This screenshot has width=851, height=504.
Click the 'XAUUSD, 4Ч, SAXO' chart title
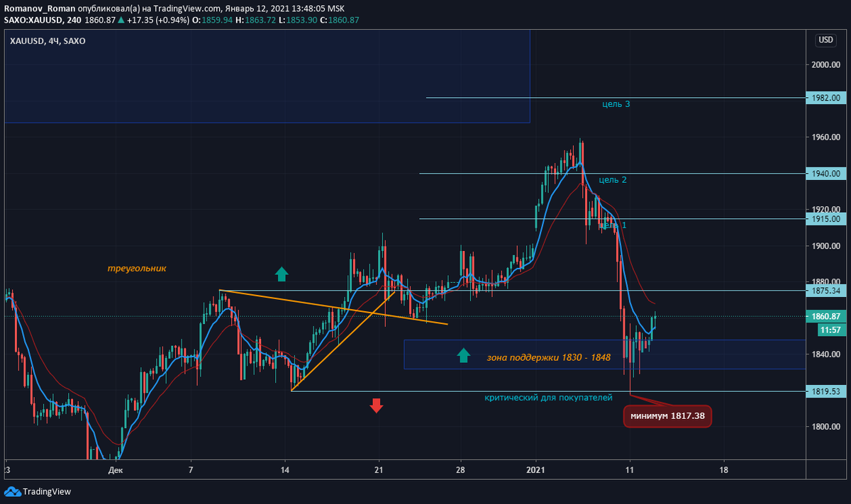click(x=48, y=42)
